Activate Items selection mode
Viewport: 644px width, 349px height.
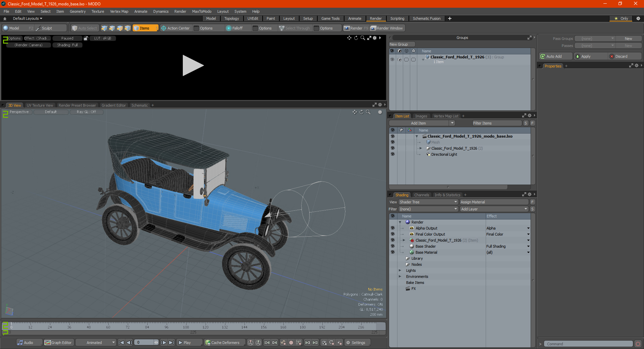tap(145, 28)
